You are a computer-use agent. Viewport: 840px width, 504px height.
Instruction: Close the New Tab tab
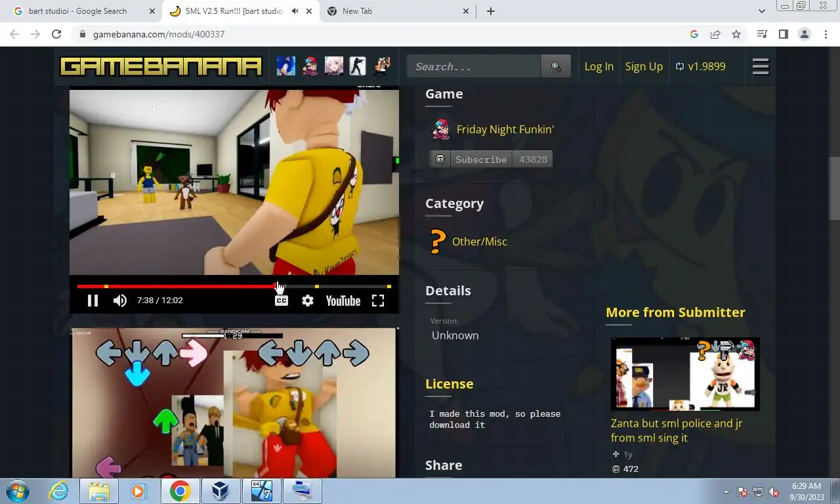466,11
